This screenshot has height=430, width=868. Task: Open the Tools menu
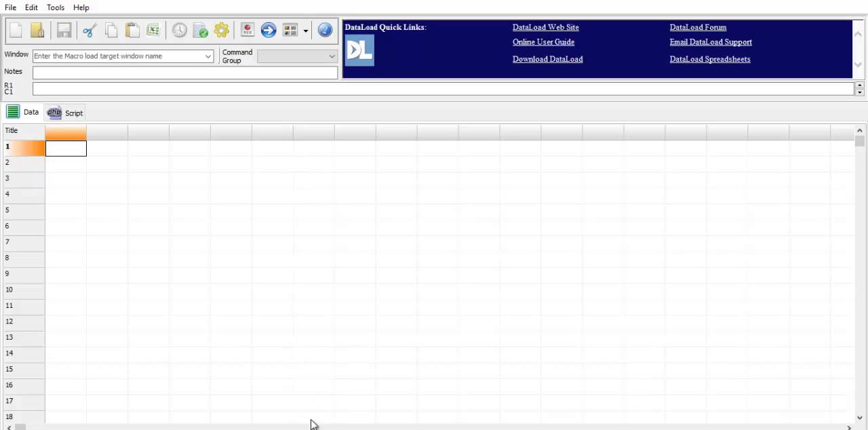pos(56,7)
